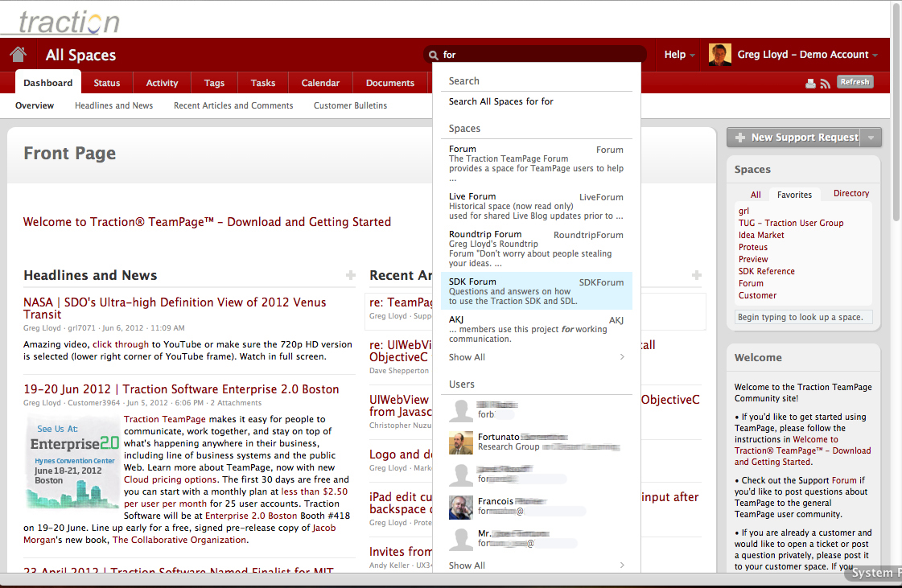Screen dimensions: 902x588
Task: Select the Directory tab in Spaces panel
Action: pyautogui.click(x=851, y=193)
